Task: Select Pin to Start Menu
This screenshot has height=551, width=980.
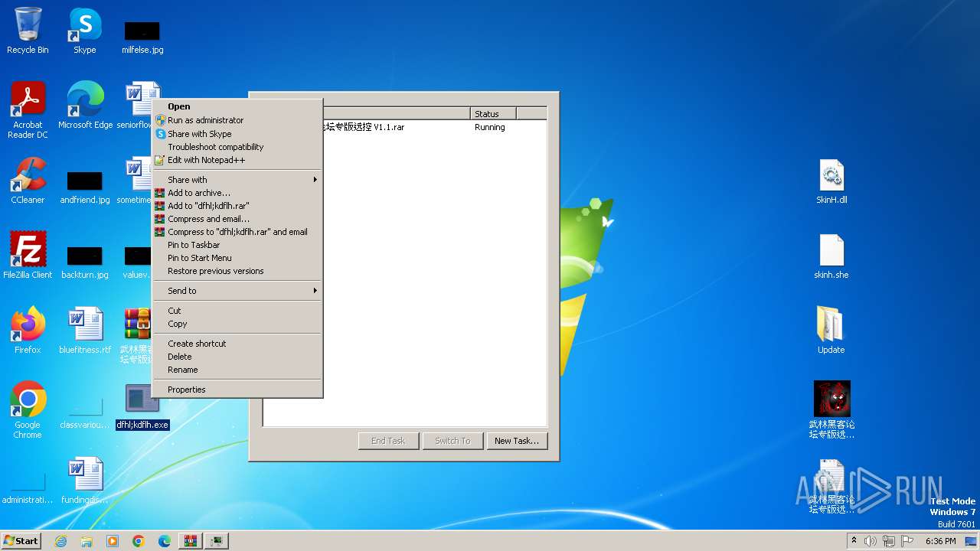Action: click(237, 258)
